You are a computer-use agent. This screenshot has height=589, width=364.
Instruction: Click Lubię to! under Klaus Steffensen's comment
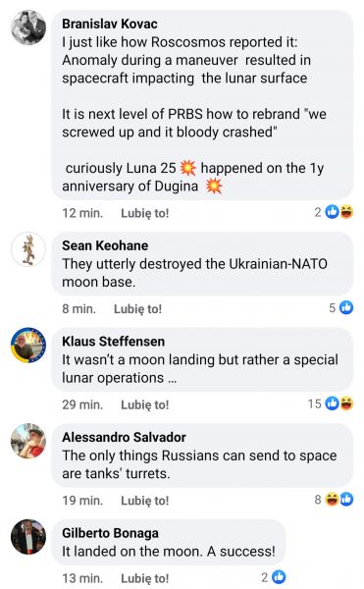pyautogui.click(x=145, y=404)
